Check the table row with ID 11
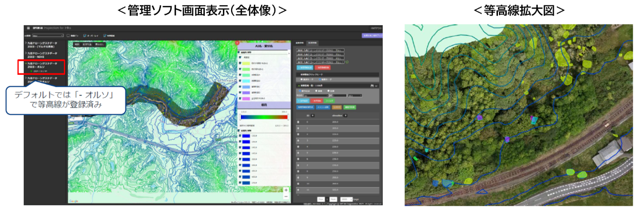This screenshot has height=212, width=644. [x=298, y=190]
